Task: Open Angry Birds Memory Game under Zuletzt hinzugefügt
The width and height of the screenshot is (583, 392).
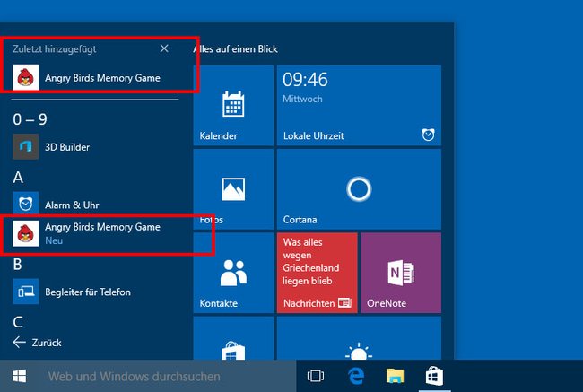Action: coord(95,78)
